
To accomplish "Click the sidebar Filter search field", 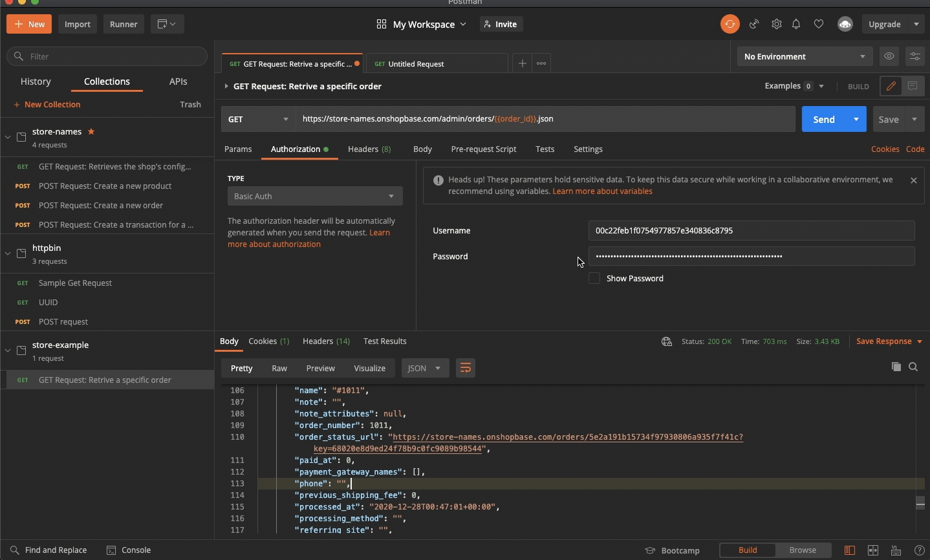I will (x=107, y=56).
